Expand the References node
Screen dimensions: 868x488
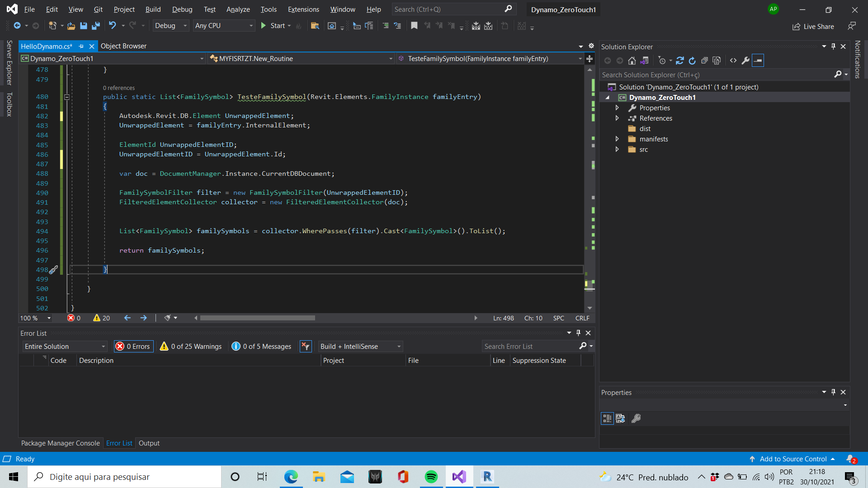617,118
